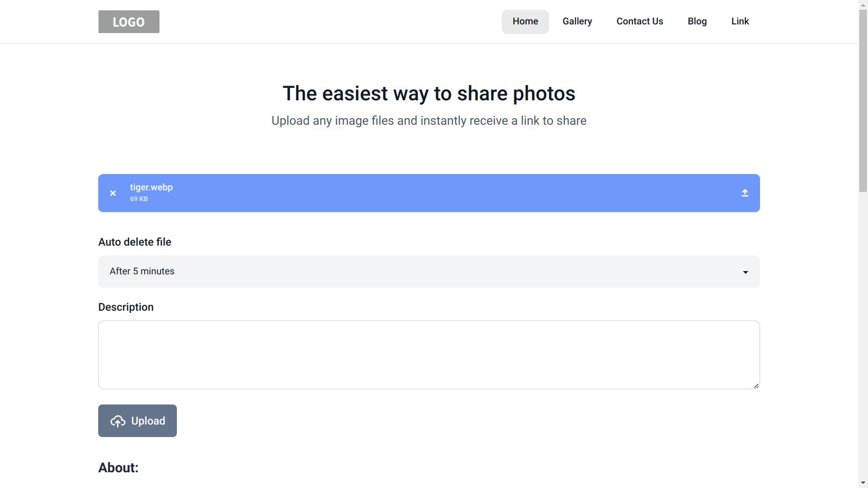Select the Link menu item
The image size is (868, 488).
[x=740, y=22]
